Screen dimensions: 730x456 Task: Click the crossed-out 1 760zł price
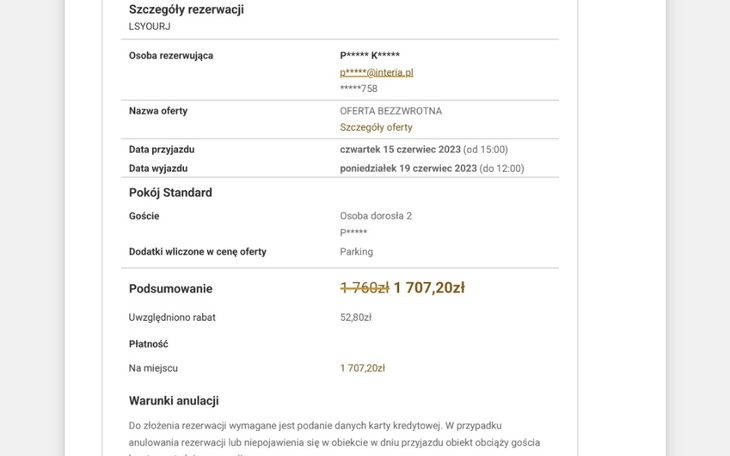pyautogui.click(x=364, y=288)
